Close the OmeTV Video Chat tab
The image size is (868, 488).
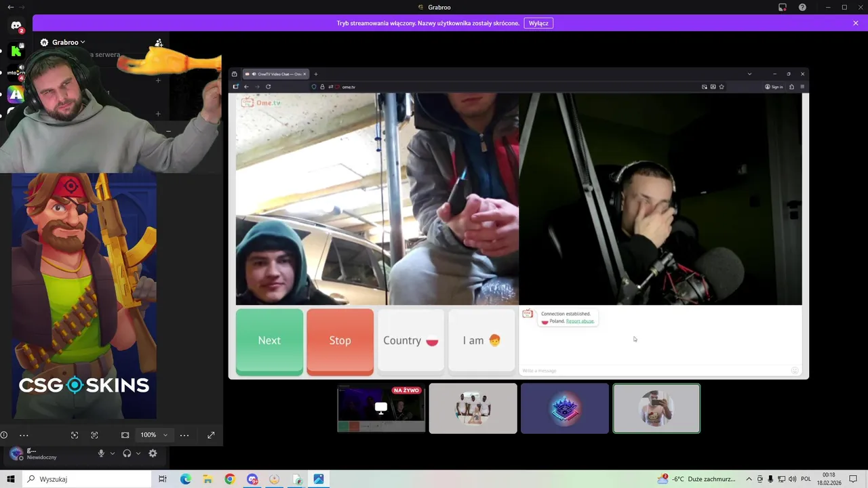click(x=304, y=74)
